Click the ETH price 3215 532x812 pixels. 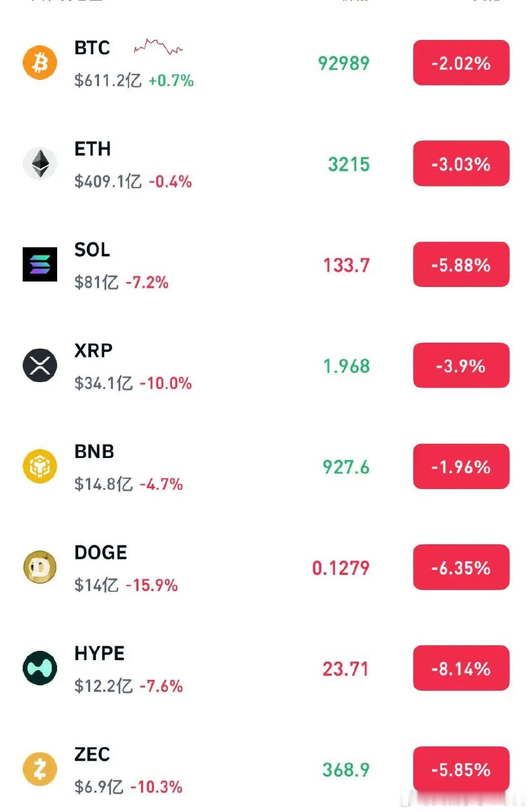pos(349,164)
